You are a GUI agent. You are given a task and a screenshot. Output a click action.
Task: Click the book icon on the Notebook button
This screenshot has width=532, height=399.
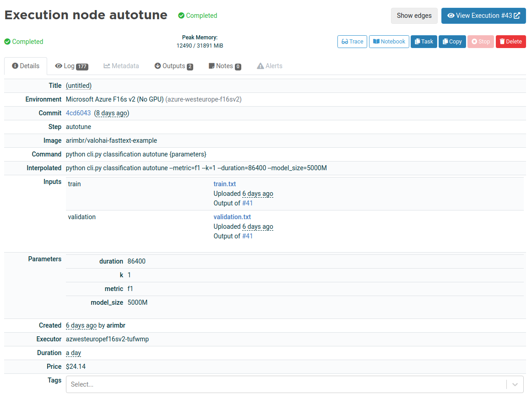(x=376, y=41)
